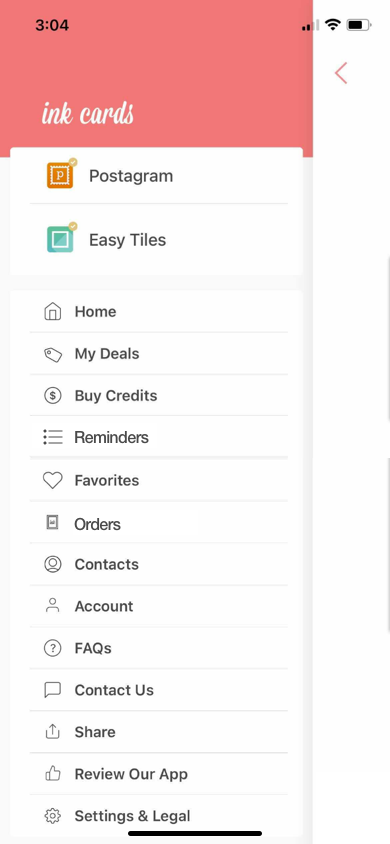
Task: Tap the Buy Credits dollar icon
Action: pyautogui.click(x=52, y=396)
